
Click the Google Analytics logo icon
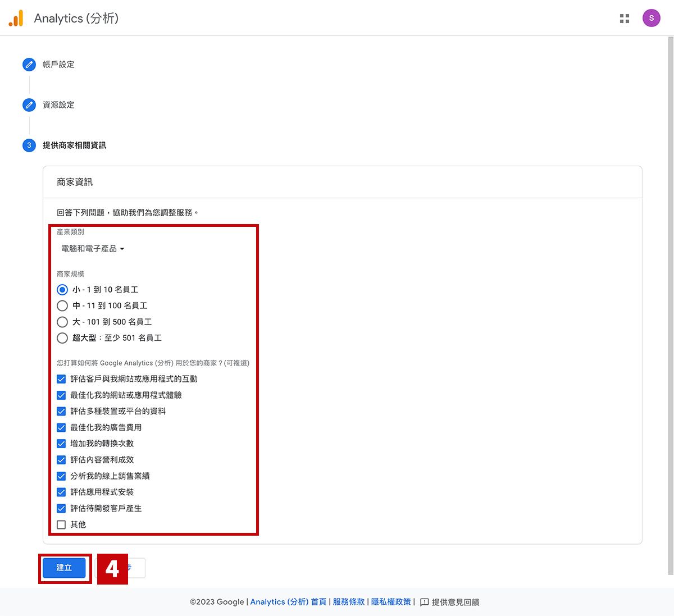click(x=16, y=19)
